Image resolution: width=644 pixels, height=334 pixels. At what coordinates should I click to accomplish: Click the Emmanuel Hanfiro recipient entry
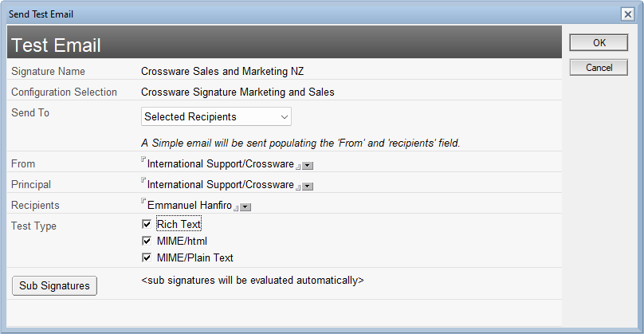click(190, 206)
